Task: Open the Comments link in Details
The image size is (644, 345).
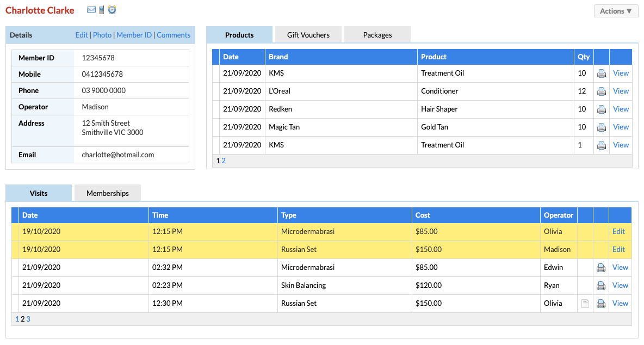Action: pos(174,35)
